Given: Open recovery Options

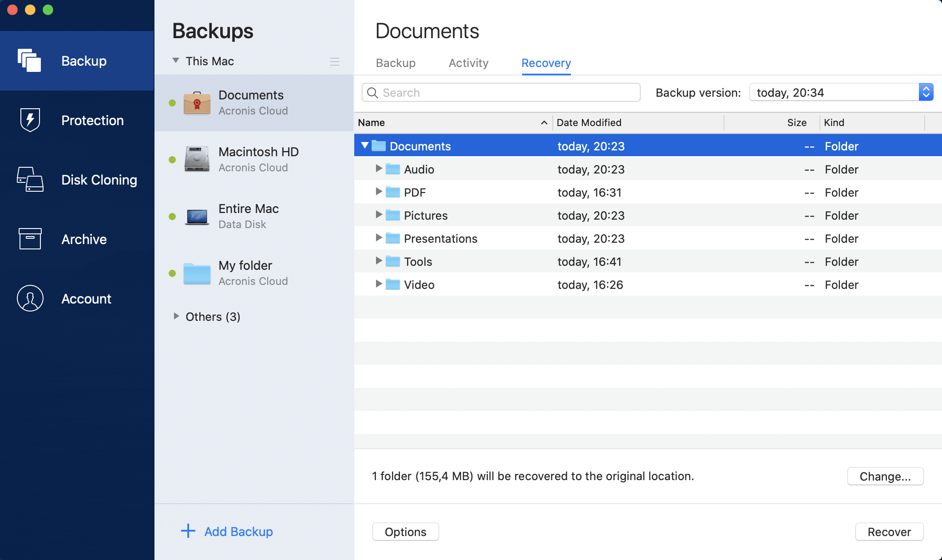Looking at the screenshot, I should [405, 532].
